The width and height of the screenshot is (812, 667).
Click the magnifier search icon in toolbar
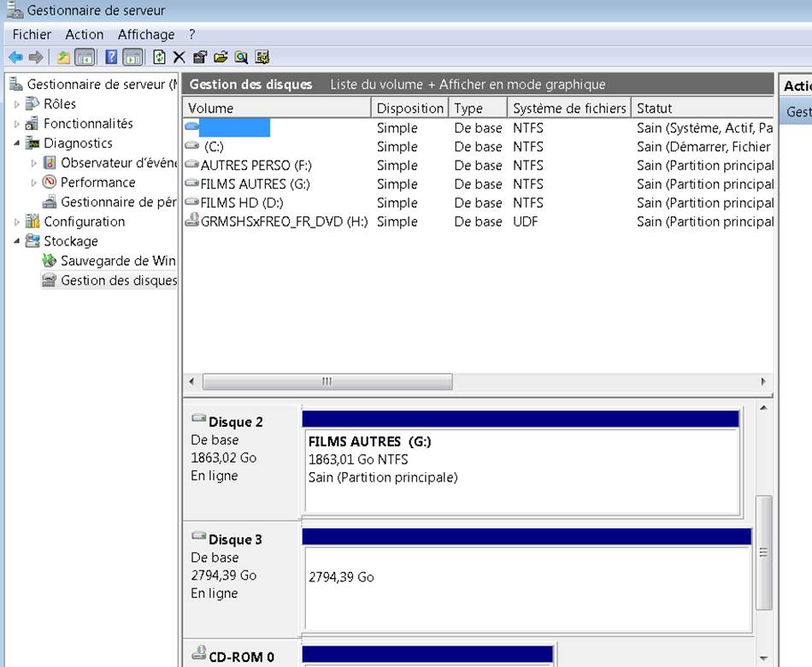[x=241, y=57]
